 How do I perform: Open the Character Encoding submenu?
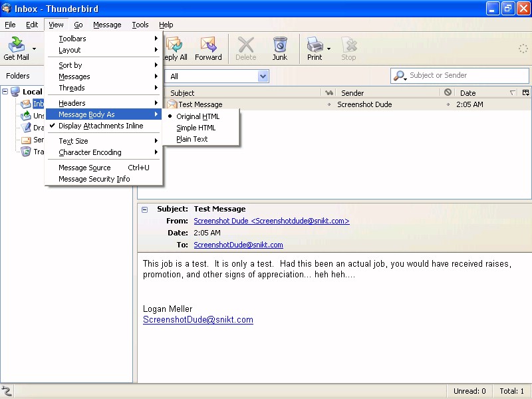(104, 152)
